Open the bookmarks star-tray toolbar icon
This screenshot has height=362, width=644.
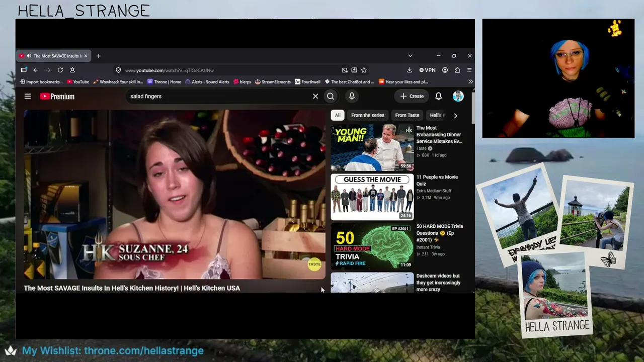point(72,70)
